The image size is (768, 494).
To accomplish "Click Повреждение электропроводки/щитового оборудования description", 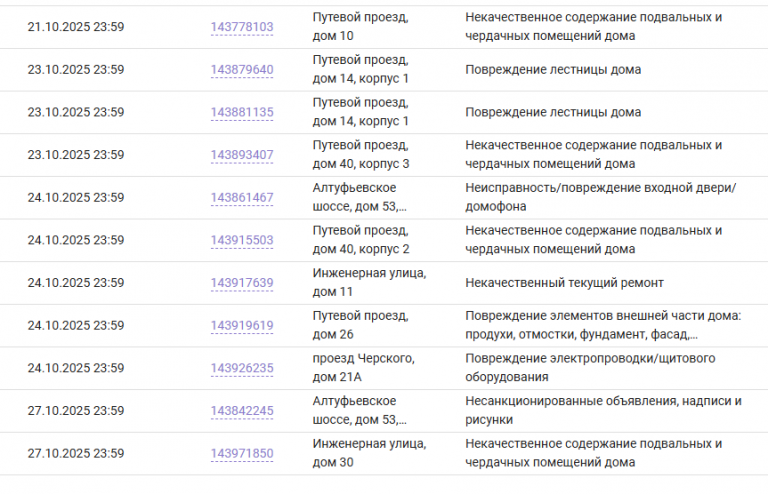I will pos(590,367).
